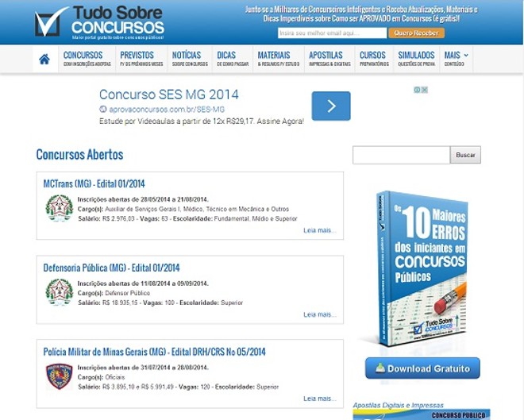The width and height of the screenshot is (524, 420).
Task: Close the ad using the X icon
Action: coord(425,90)
